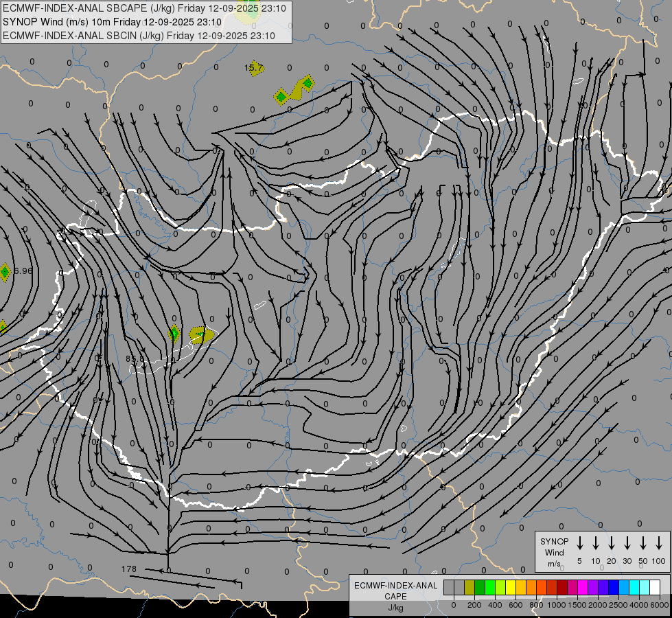Click the 1500 tick label in CAPE legend
The image size is (672, 618).
(x=577, y=605)
